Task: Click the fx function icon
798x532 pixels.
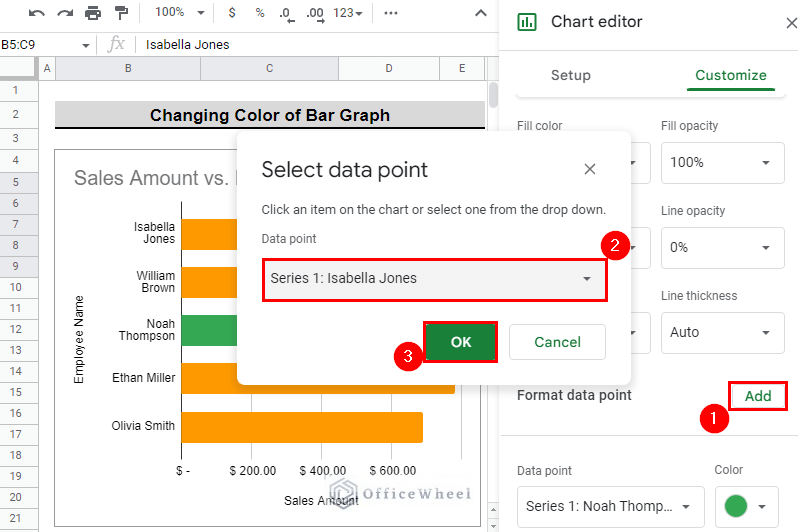Action: 116,44
